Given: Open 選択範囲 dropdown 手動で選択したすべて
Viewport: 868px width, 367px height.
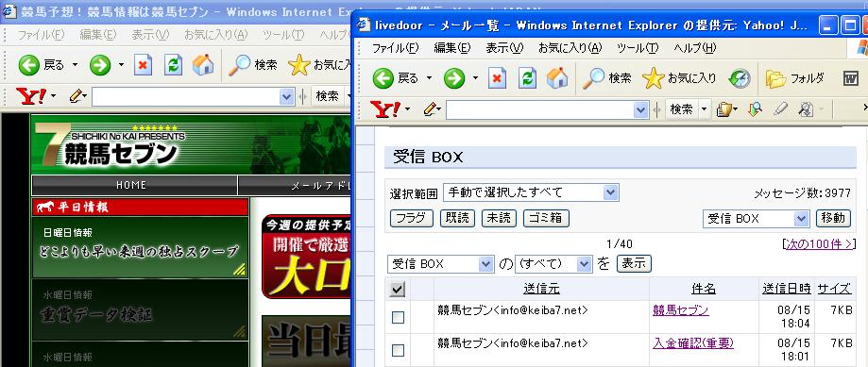Looking at the screenshot, I should 531,192.
